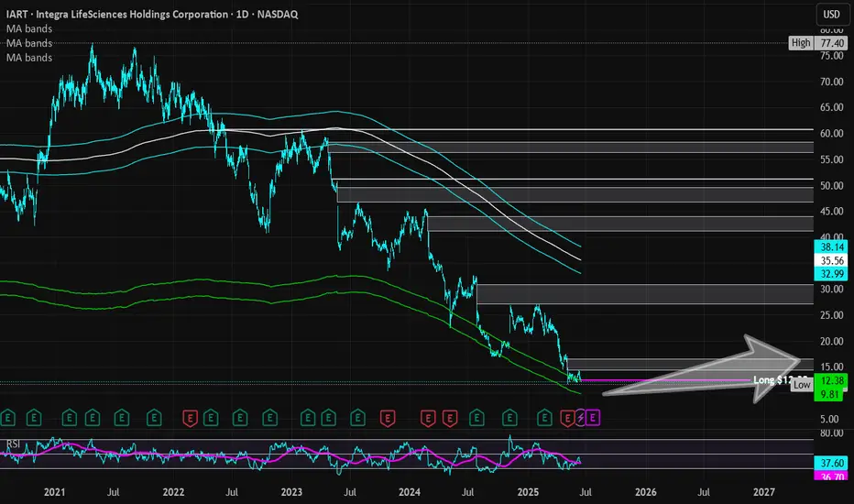
Task: Click the 50.00 price axis label
Action: pyautogui.click(x=832, y=186)
